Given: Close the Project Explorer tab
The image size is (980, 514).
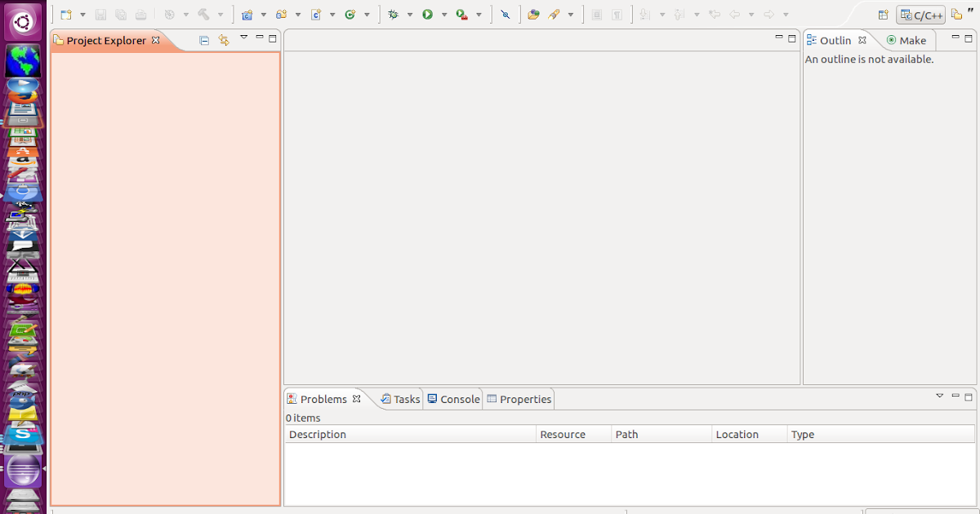Looking at the screenshot, I should [x=156, y=40].
